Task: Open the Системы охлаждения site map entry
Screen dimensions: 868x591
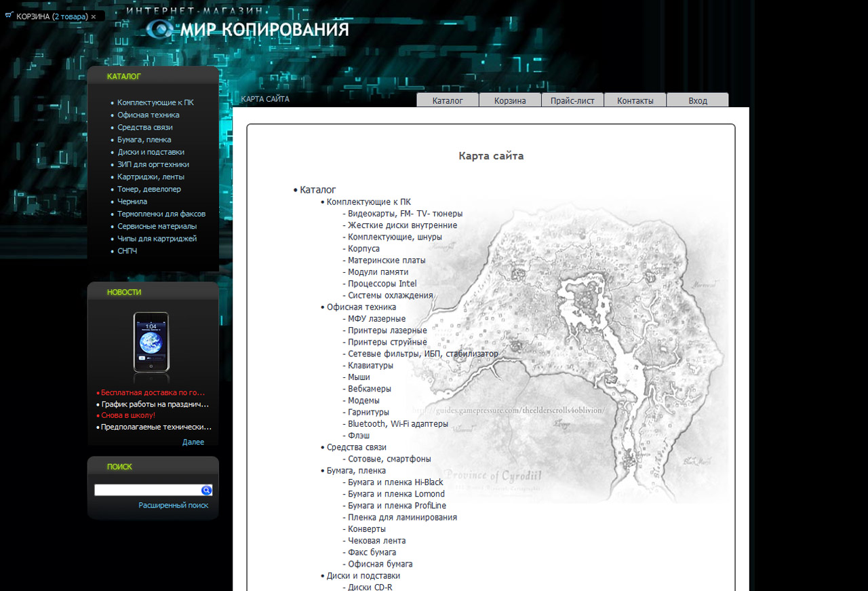Action: pyautogui.click(x=391, y=295)
